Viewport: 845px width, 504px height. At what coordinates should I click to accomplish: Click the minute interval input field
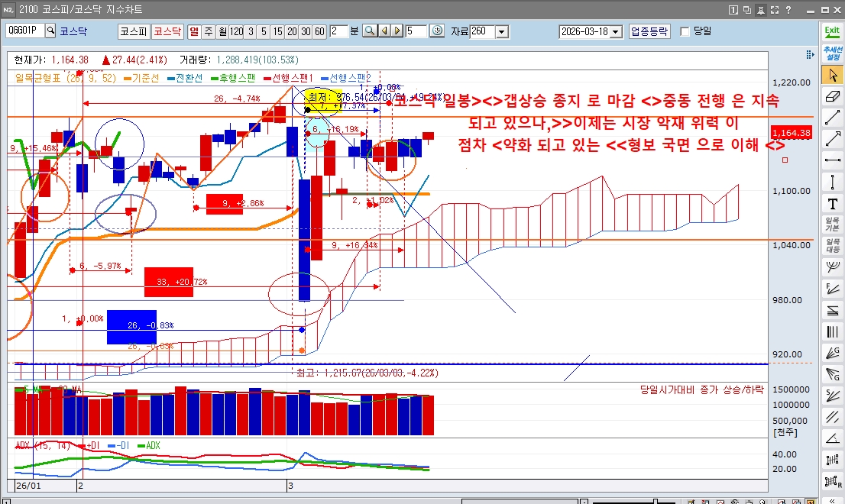pyautogui.click(x=338, y=31)
